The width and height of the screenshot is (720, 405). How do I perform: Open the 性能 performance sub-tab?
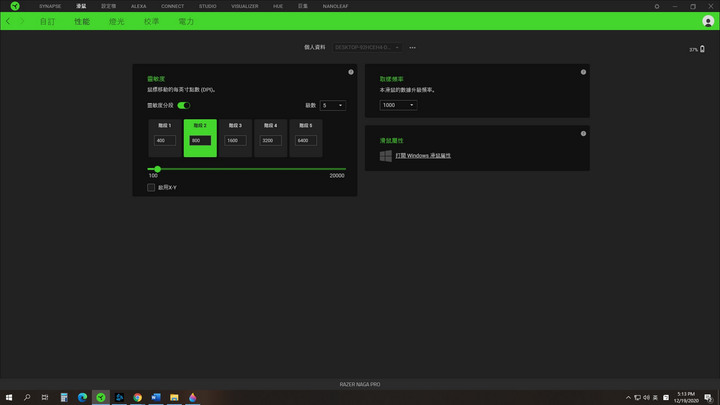82,22
